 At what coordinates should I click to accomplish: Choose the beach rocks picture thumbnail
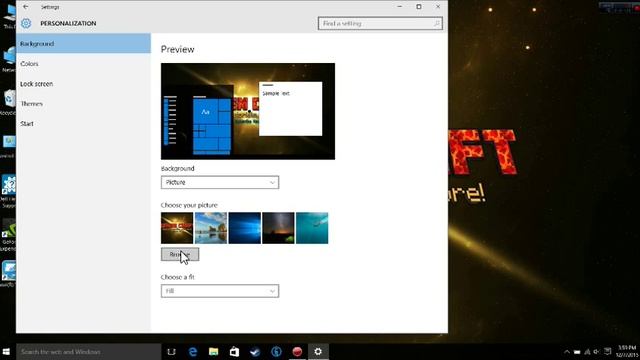pos(211,228)
